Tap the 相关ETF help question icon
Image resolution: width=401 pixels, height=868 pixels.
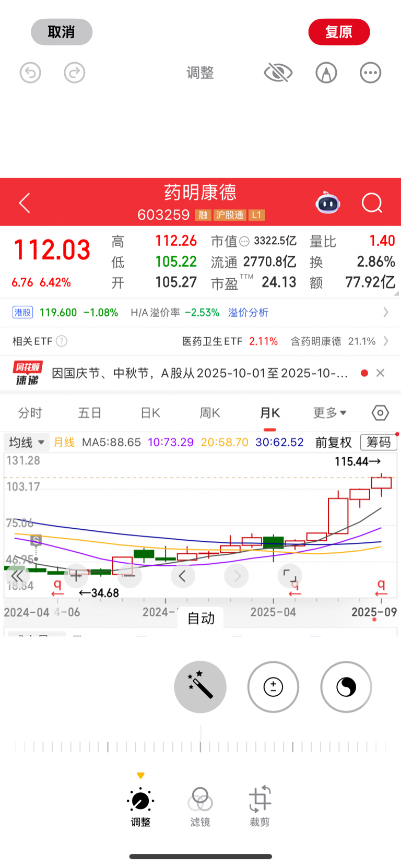pyautogui.click(x=62, y=341)
